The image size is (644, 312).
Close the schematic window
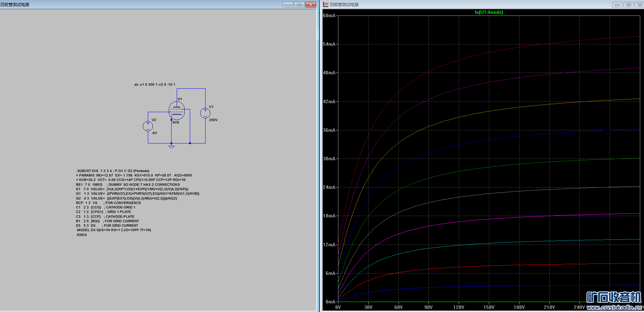click(310, 5)
